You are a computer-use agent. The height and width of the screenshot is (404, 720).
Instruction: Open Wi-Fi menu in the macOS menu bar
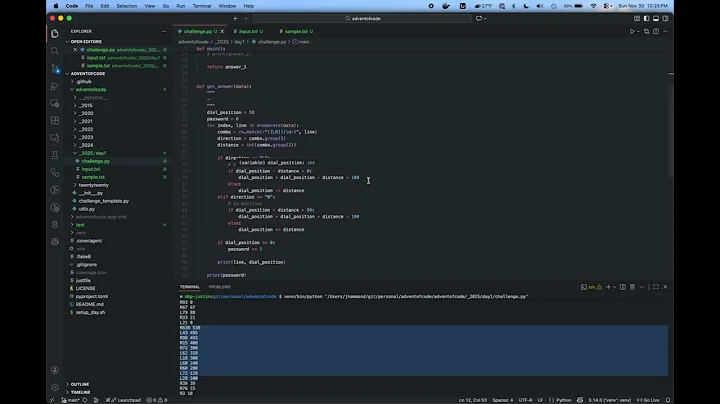coord(593,6)
